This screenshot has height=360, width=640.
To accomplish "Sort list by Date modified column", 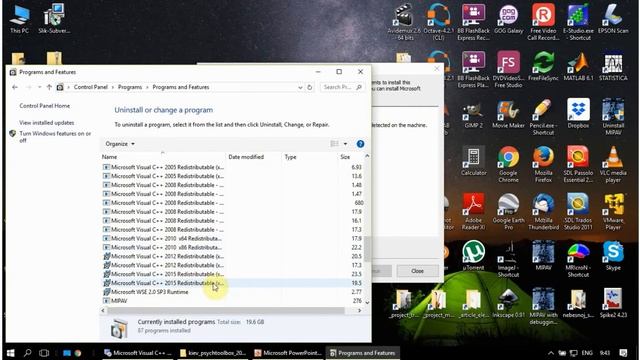I will pyautogui.click(x=253, y=157).
